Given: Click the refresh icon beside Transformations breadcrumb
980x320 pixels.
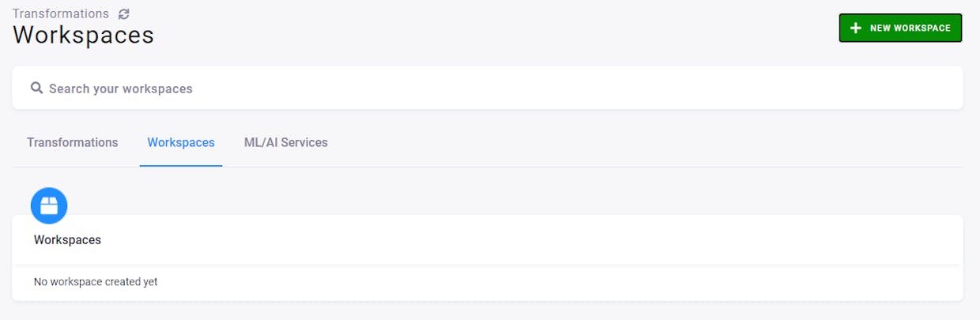Looking at the screenshot, I should click(123, 13).
